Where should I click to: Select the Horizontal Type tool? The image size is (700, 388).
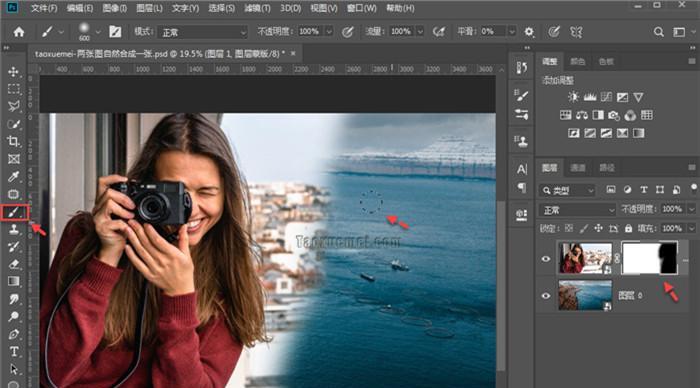(13, 351)
